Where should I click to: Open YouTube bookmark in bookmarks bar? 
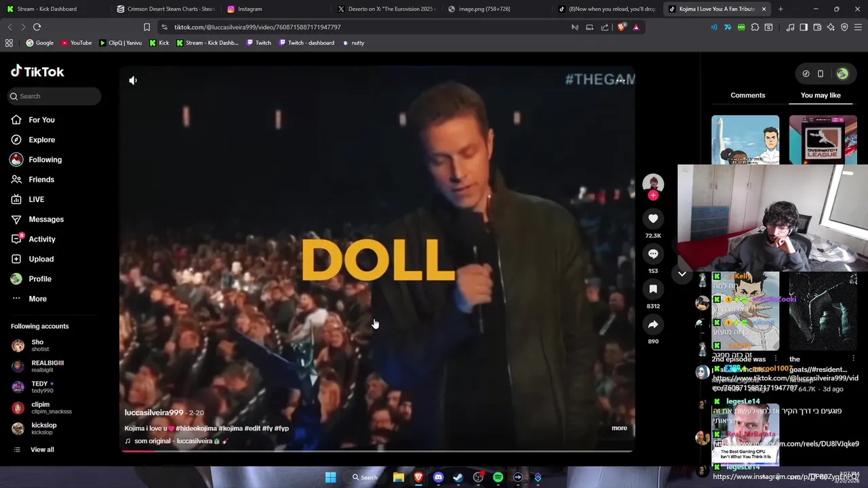[x=77, y=43]
